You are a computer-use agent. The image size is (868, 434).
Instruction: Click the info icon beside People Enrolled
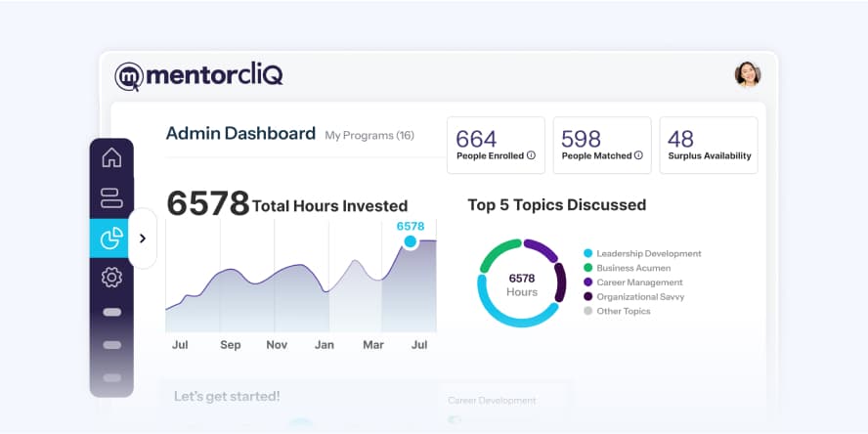532,155
